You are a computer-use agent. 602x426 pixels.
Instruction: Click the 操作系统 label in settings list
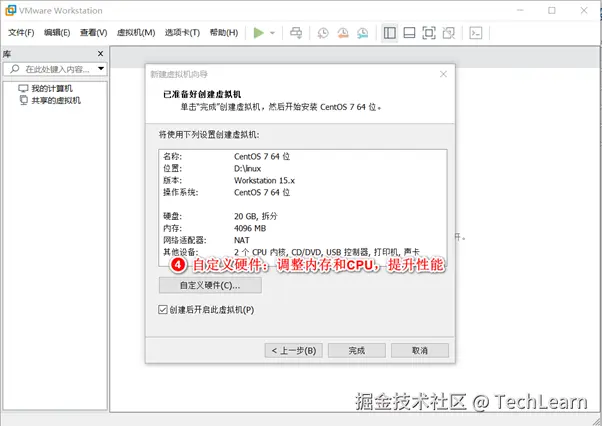point(180,192)
